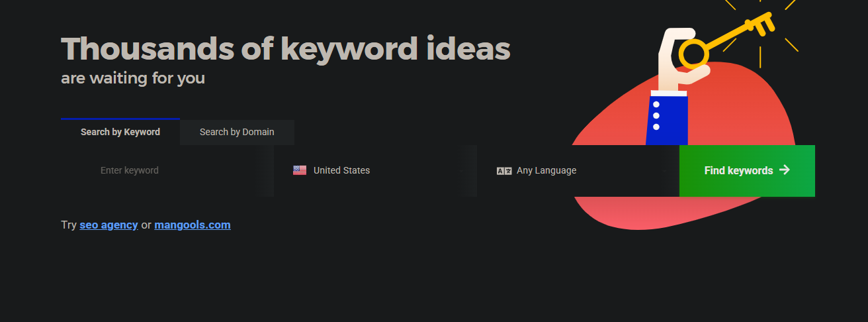Click the United States flag icon
This screenshot has width=868, height=322.
(300, 170)
